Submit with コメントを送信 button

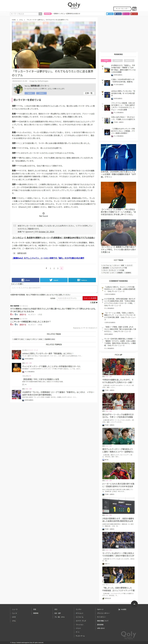[x=90, y=298]
